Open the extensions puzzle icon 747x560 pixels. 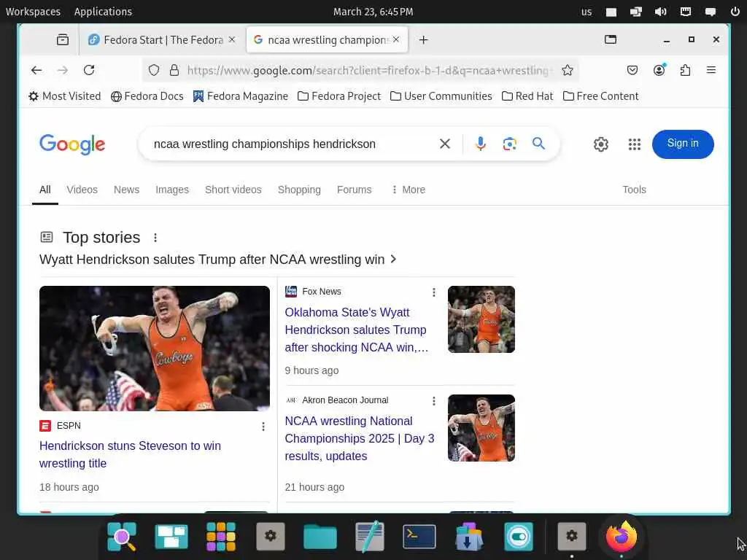tap(685, 71)
